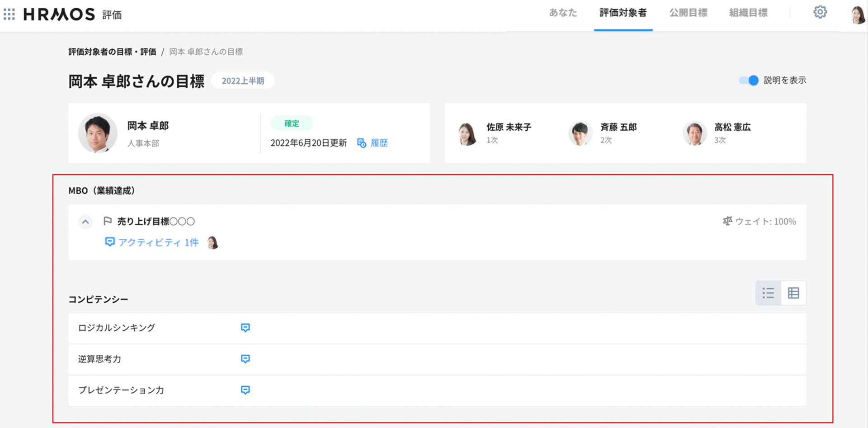Open settings via the gear icon

[x=820, y=12]
